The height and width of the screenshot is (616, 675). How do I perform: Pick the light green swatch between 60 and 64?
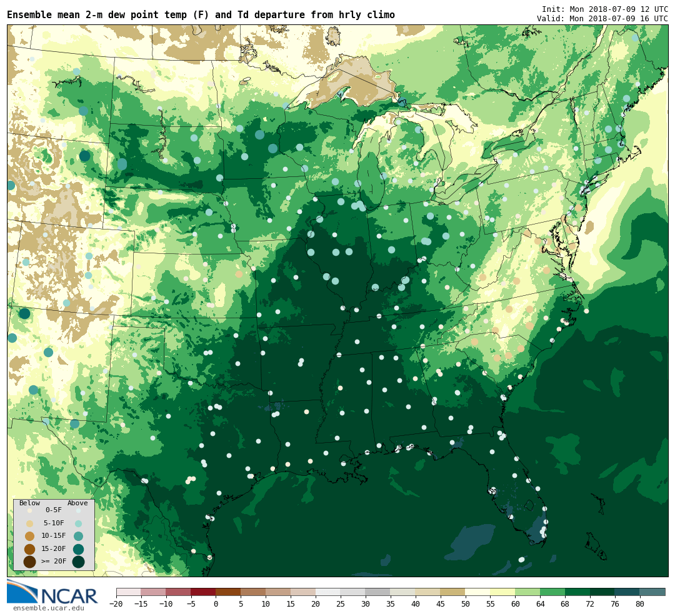(x=527, y=592)
